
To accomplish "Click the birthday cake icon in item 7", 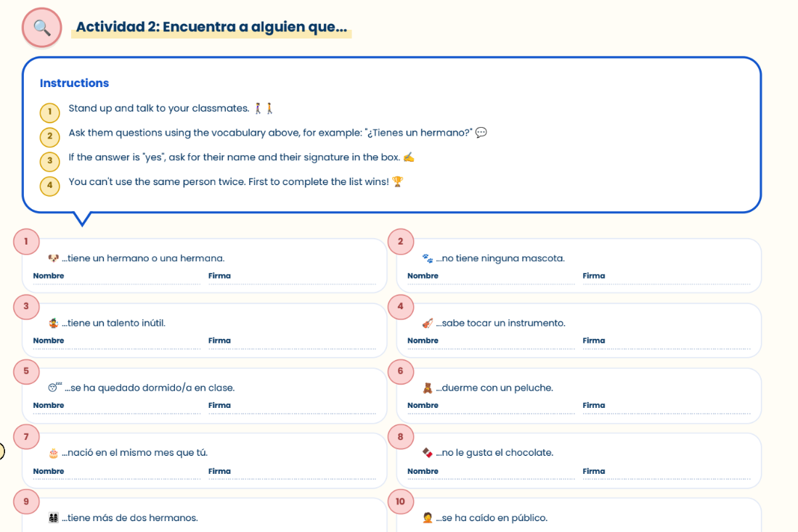I will tap(54, 453).
